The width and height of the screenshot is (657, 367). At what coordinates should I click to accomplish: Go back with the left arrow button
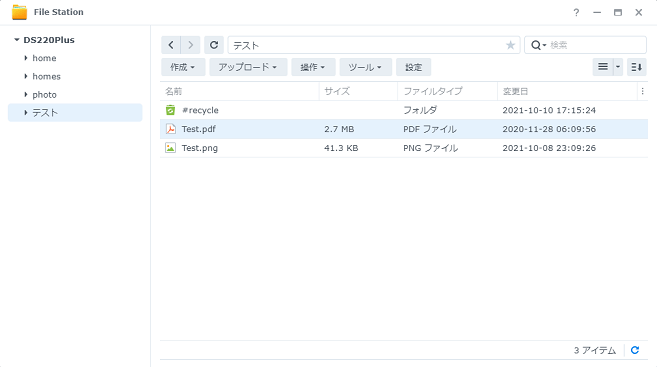[x=171, y=45]
